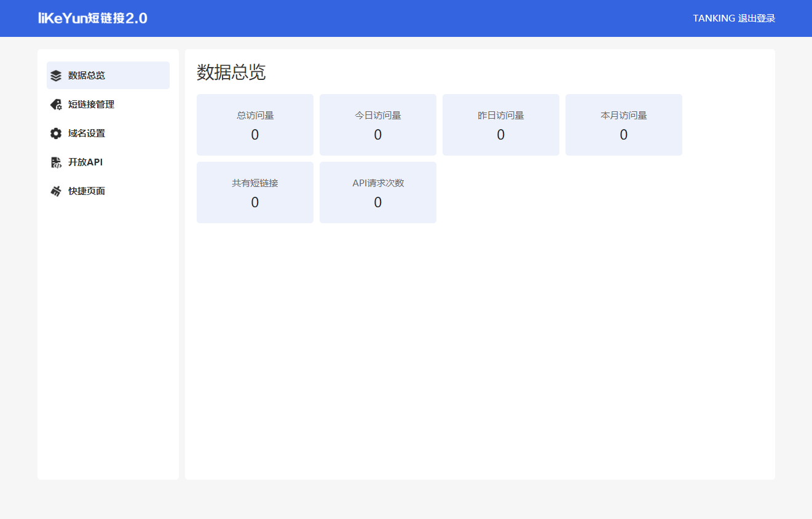Click the gear icon beside 域名设置
Screen dimensions: 812x519
(56, 133)
